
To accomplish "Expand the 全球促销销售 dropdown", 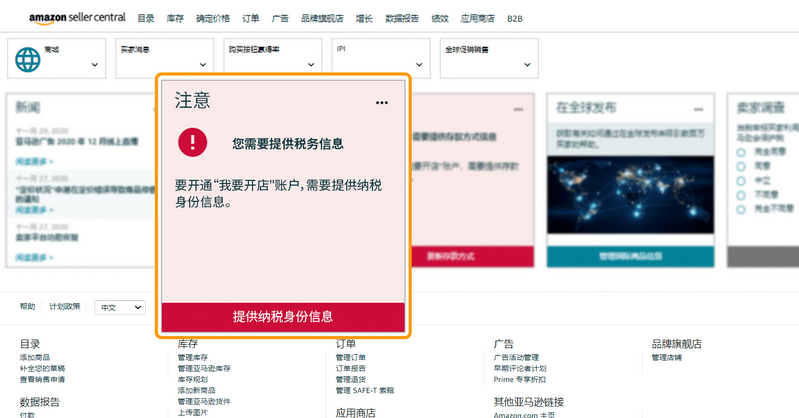I will tap(489, 58).
